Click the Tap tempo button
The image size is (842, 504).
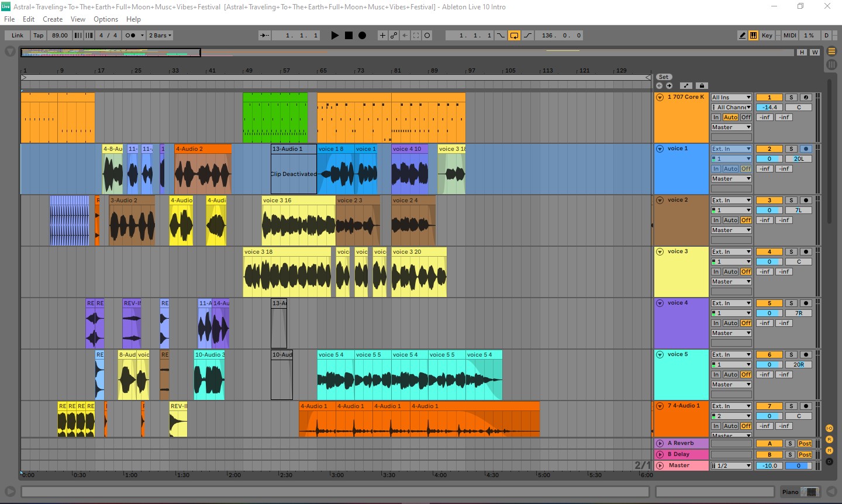(39, 36)
